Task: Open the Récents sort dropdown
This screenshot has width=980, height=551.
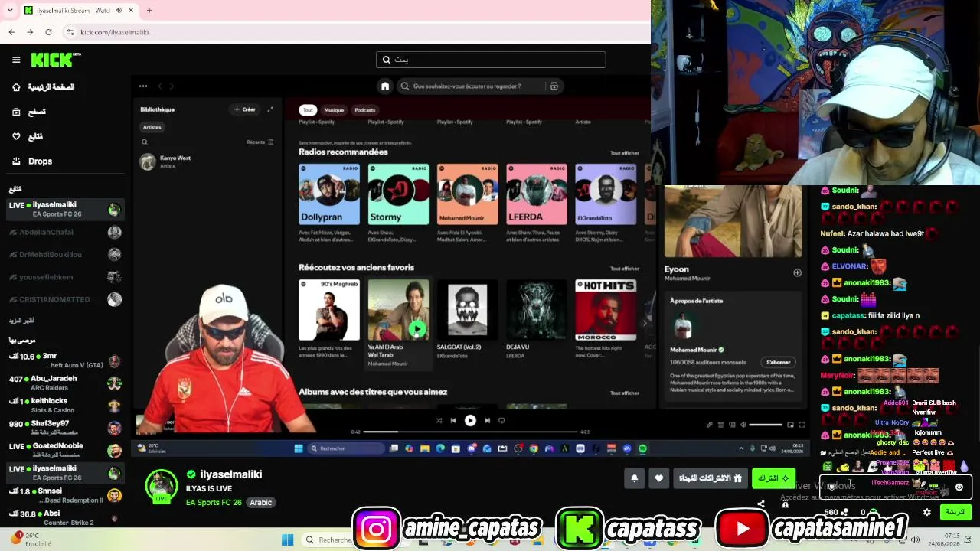Action: pyautogui.click(x=260, y=142)
